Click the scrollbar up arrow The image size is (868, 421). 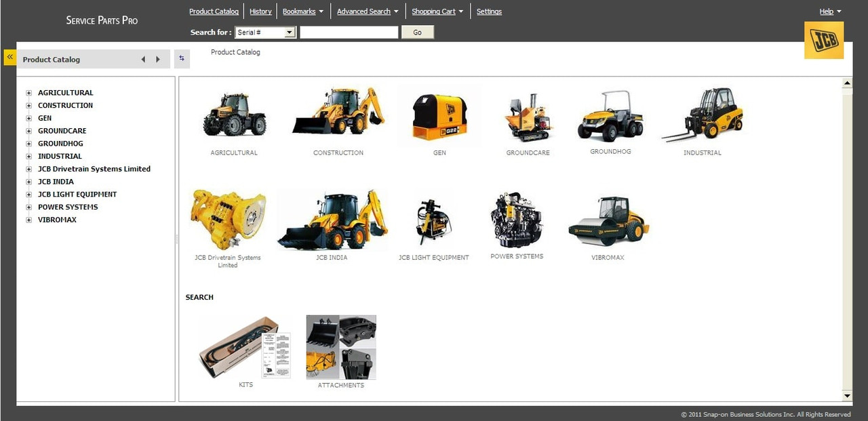(x=847, y=83)
